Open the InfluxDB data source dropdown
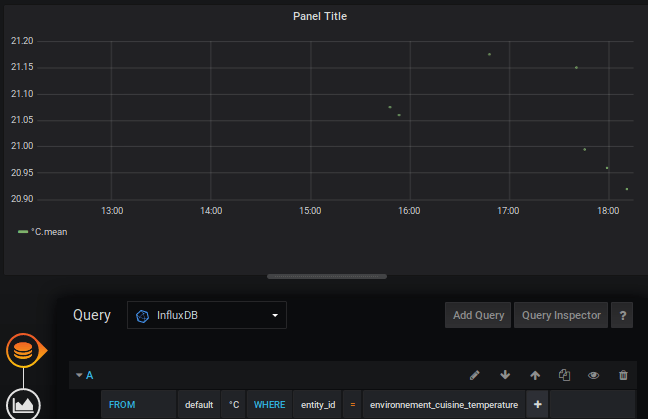Image resolution: width=648 pixels, height=419 pixels. tap(207, 315)
